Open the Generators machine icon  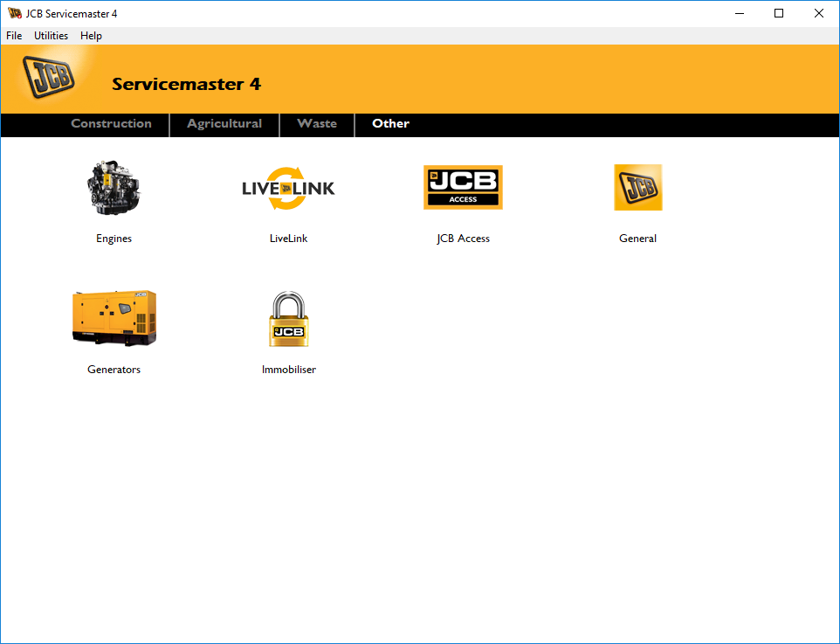(x=114, y=318)
